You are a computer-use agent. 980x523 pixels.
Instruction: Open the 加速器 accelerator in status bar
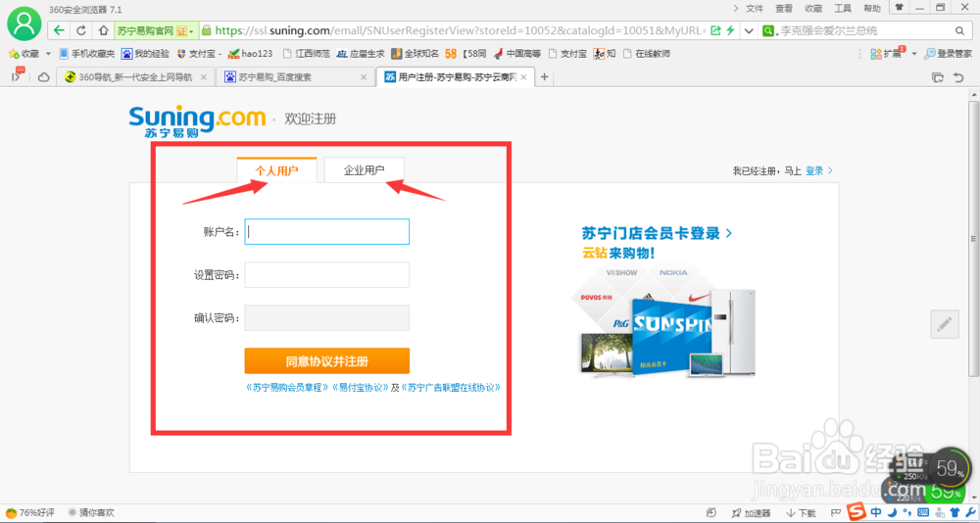point(752,513)
